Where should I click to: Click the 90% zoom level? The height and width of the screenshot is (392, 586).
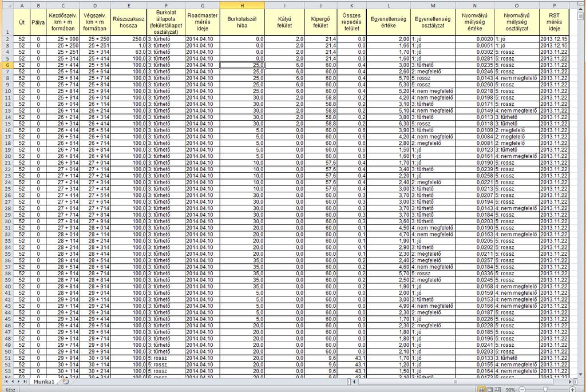click(510, 389)
